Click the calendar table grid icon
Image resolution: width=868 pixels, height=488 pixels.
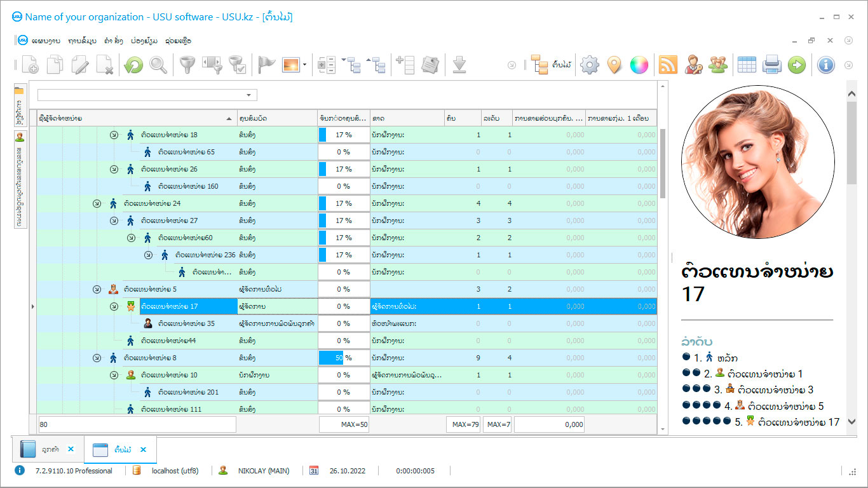pos(747,65)
